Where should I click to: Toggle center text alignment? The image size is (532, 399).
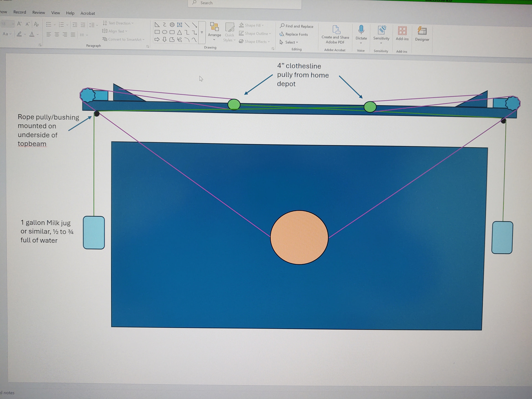click(57, 35)
